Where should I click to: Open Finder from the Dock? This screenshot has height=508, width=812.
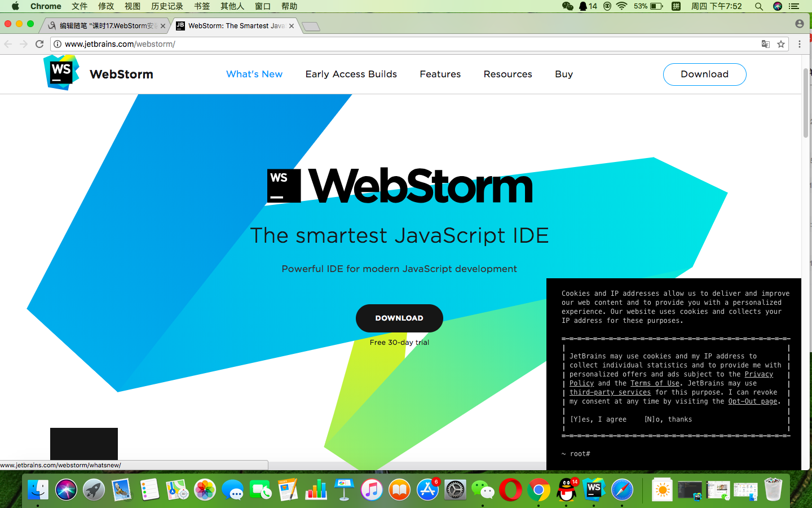coord(38,489)
